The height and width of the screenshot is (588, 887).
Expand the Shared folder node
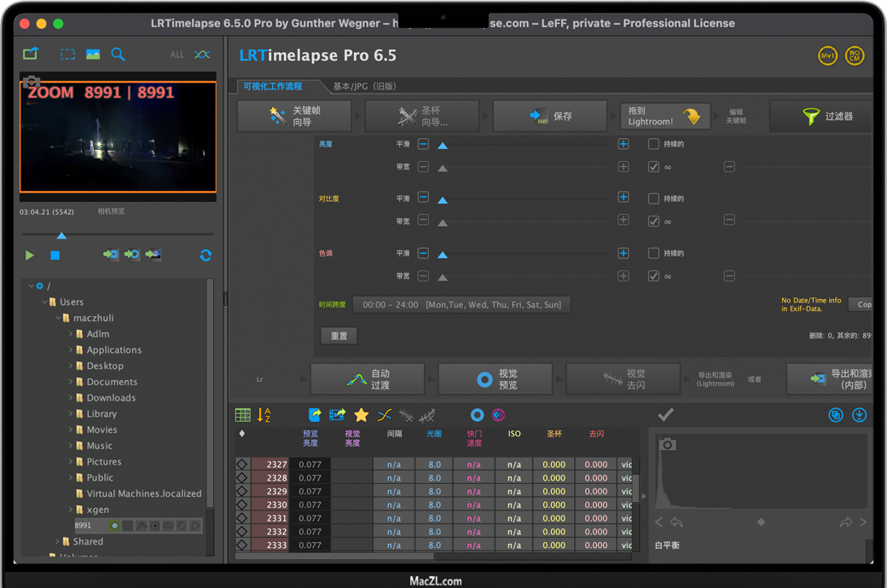pos(57,541)
